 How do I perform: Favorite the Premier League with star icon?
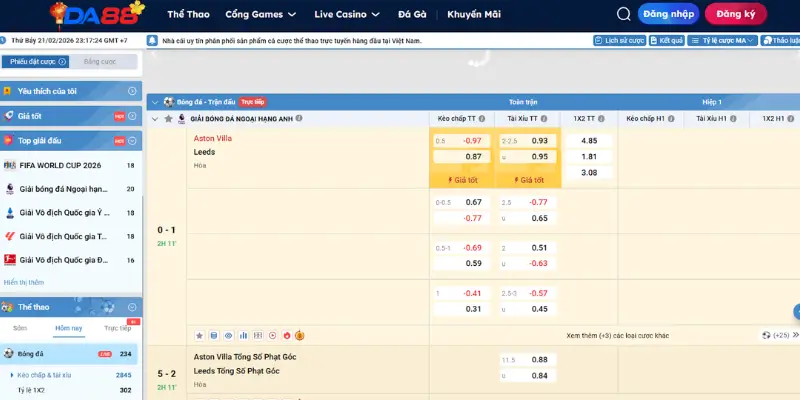pyautogui.click(x=166, y=118)
